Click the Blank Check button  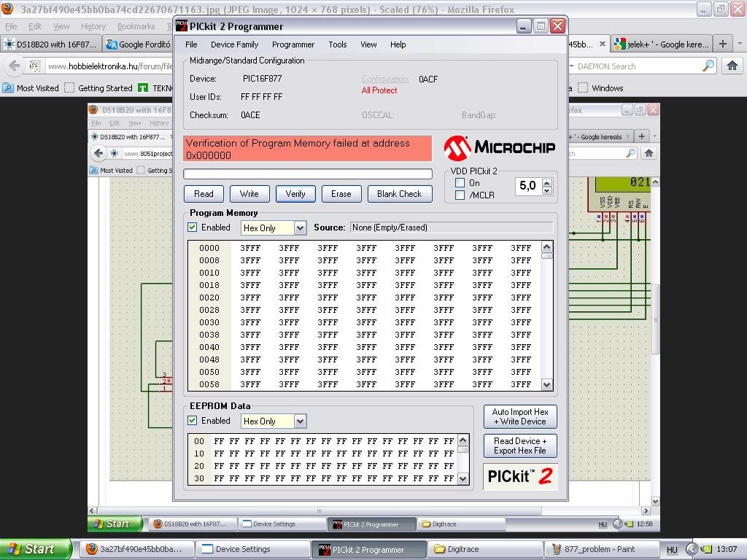400,194
